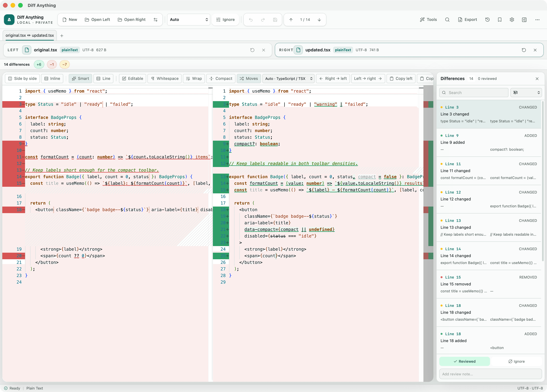Screen dimensions: 547x392
Task: Add a new comparison tab
Action: pyautogui.click(x=62, y=36)
